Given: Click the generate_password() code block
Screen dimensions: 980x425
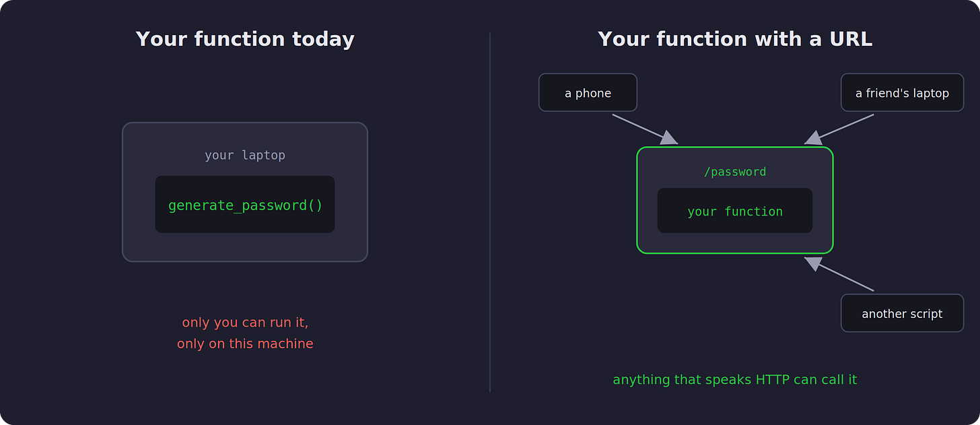Looking at the screenshot, I should coord(245,205).
